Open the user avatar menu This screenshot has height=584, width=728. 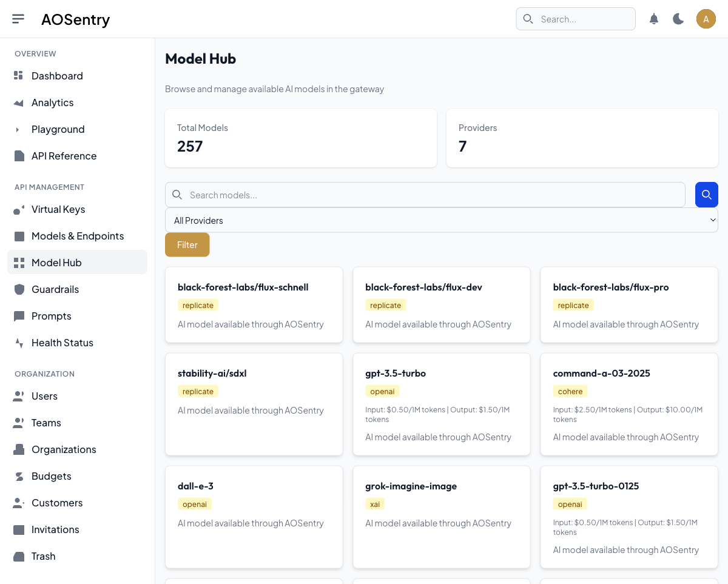pyautogui.click(x=706, y=19)
